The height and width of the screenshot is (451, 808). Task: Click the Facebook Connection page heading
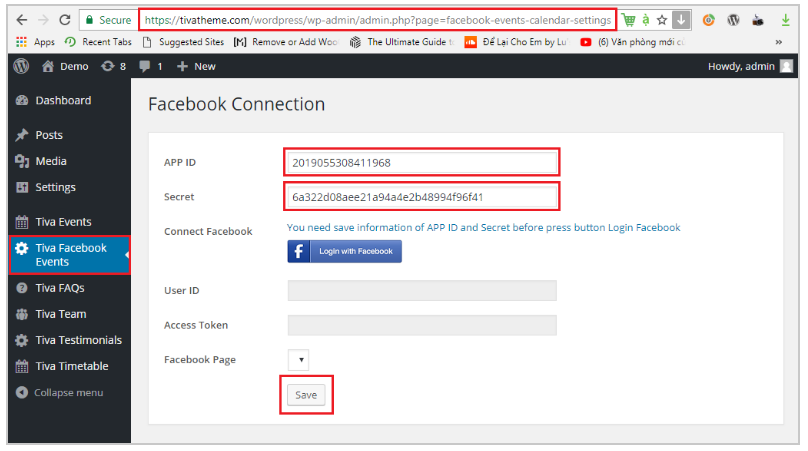tap(237, 104)
